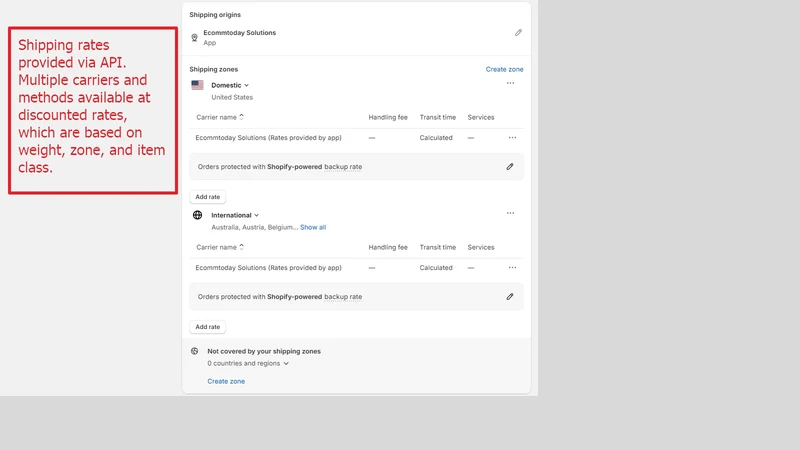Edit the Ecommtoday Solutions shipping origin

coord(518,33)
